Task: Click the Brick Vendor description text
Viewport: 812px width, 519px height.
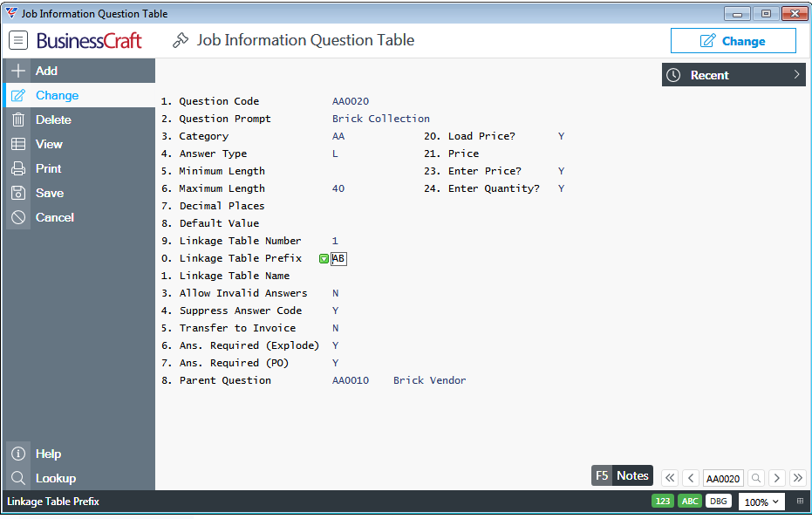Action: pos(429,380)
